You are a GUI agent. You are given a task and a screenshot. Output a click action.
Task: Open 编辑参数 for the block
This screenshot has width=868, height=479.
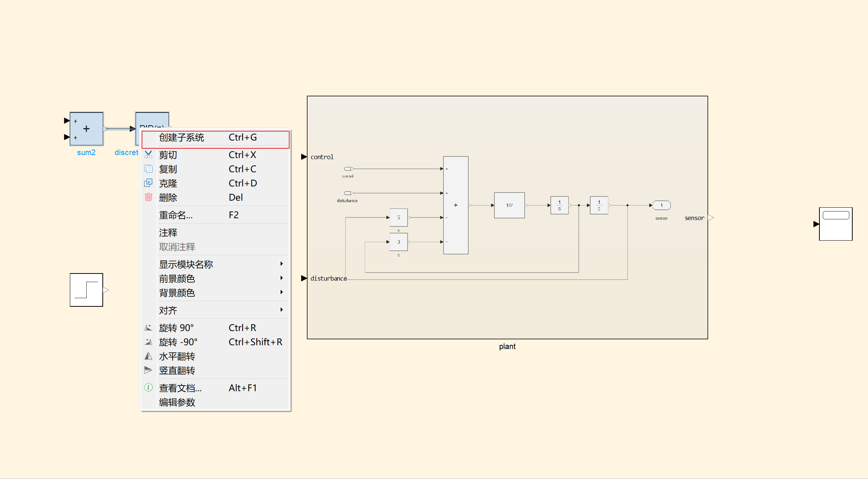pyautogui.click(x=215, y=402)
